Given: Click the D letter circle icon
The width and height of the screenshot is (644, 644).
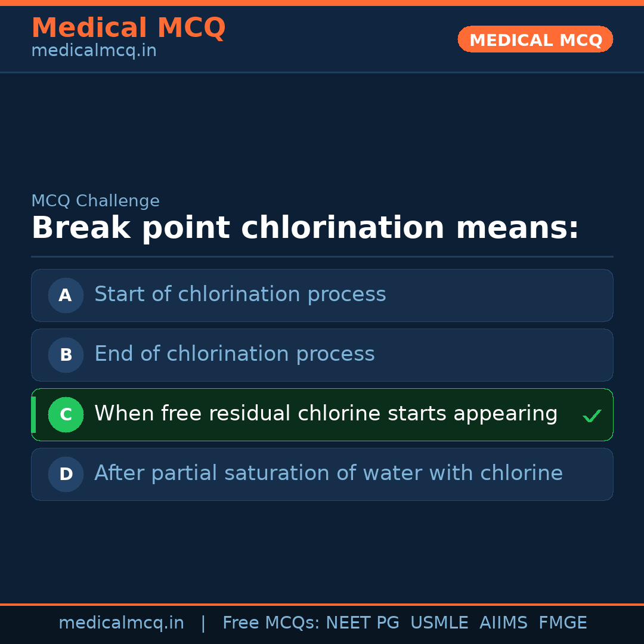Looking at the screenshot, I should pyautogui.click(x=66, y=474).
